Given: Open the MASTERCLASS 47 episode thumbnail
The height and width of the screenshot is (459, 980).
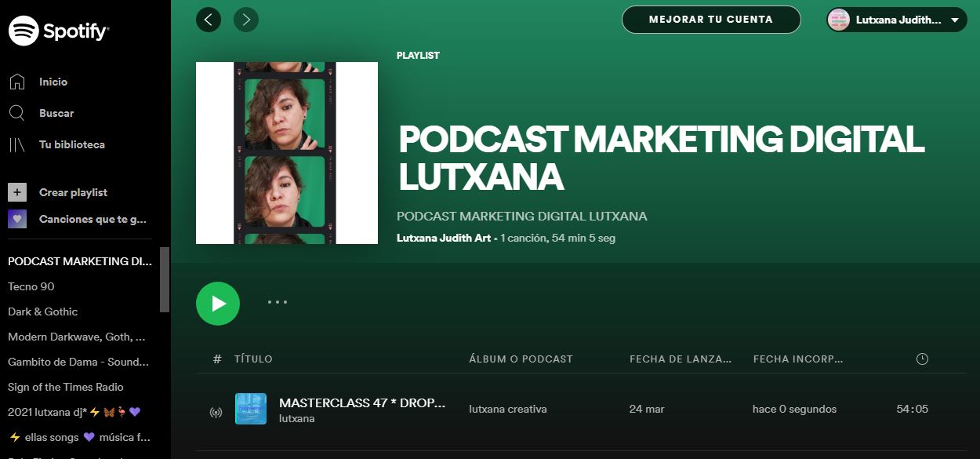Looking at the screenshot, I should click(x=251, y=409).
